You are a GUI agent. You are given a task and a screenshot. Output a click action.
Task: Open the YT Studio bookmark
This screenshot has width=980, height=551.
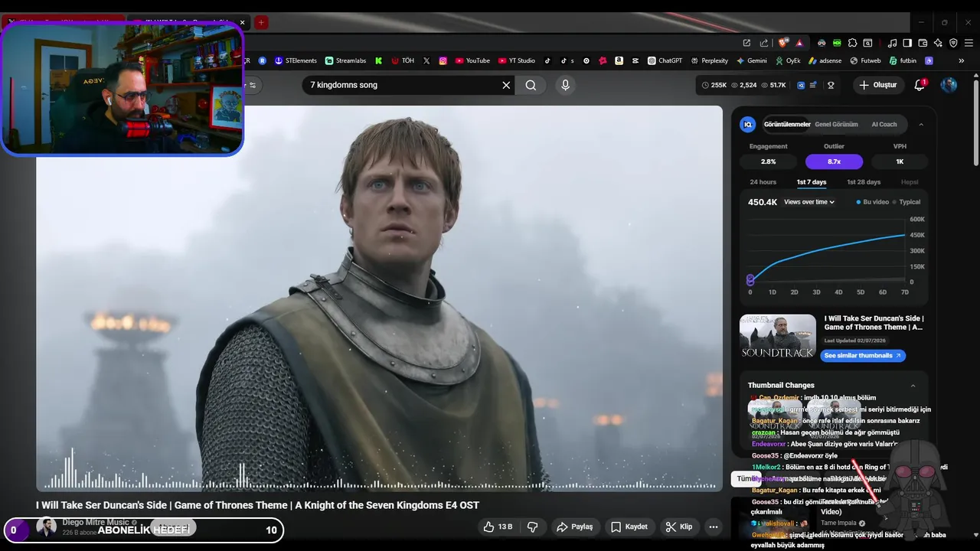point(517,60)
